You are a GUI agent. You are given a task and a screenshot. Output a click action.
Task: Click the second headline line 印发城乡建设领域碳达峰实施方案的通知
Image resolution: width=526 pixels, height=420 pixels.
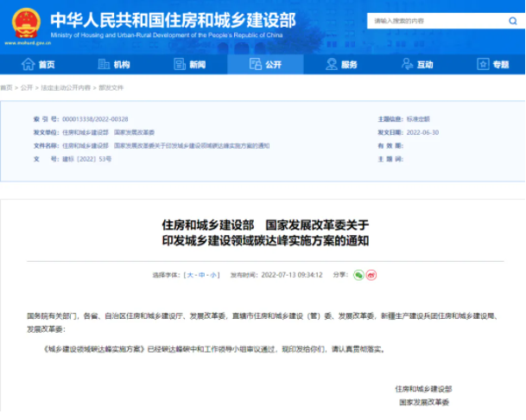tap(265, 240)
